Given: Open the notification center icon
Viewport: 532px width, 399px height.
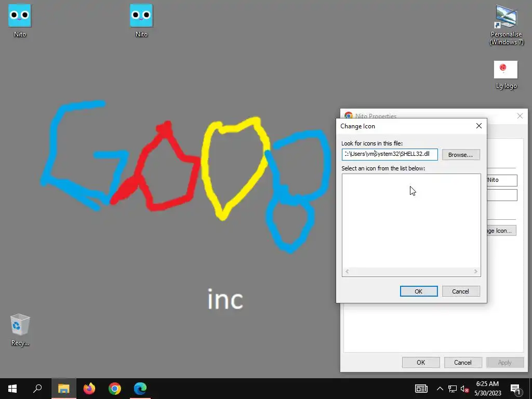Looking at the screenshot, I should coord(515,389).
